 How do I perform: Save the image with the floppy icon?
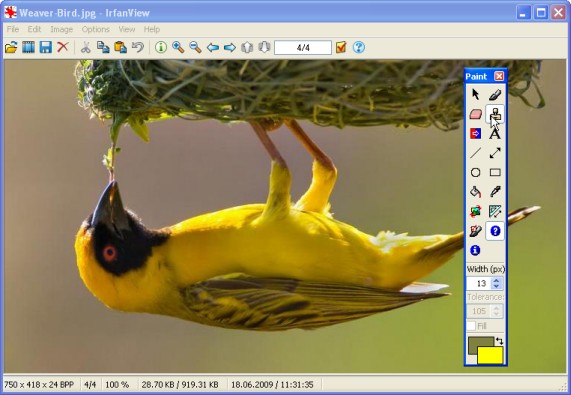(46, 47)
